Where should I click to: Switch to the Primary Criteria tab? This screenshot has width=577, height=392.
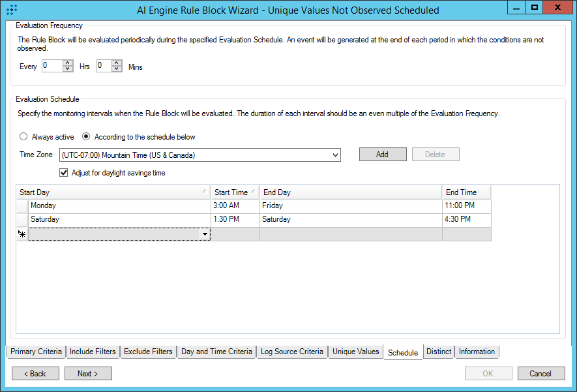coord(37,352)
